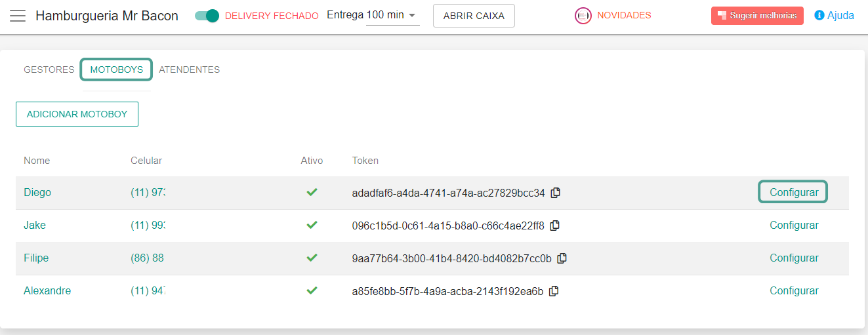Click the blue info icon beside Ajuda

(819, 15)
